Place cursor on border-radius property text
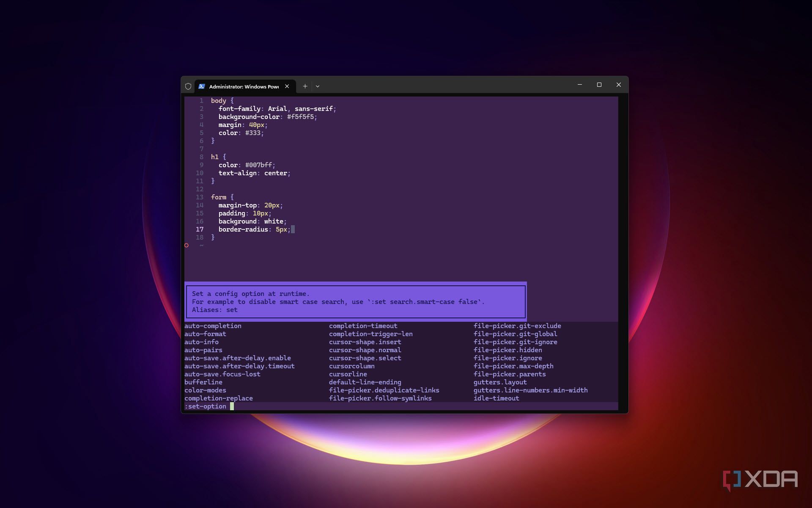 (243, 229)
